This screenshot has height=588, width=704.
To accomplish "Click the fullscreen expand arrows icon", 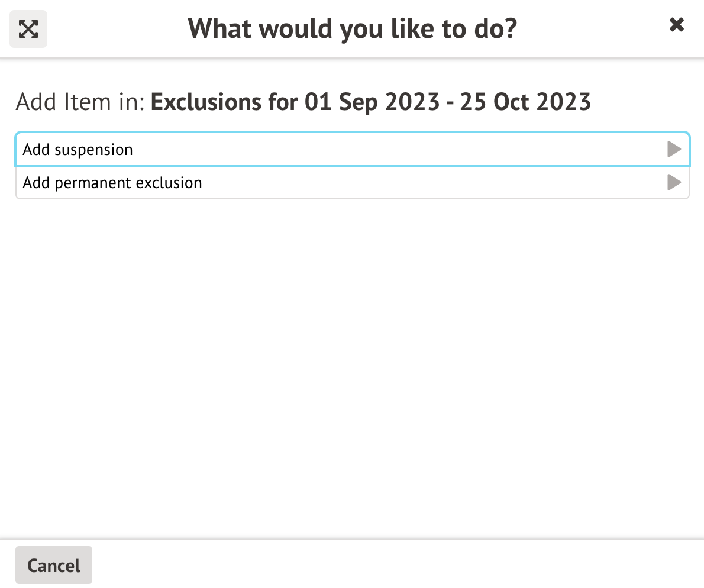I will pyautogui.click(x=28, y=29).
